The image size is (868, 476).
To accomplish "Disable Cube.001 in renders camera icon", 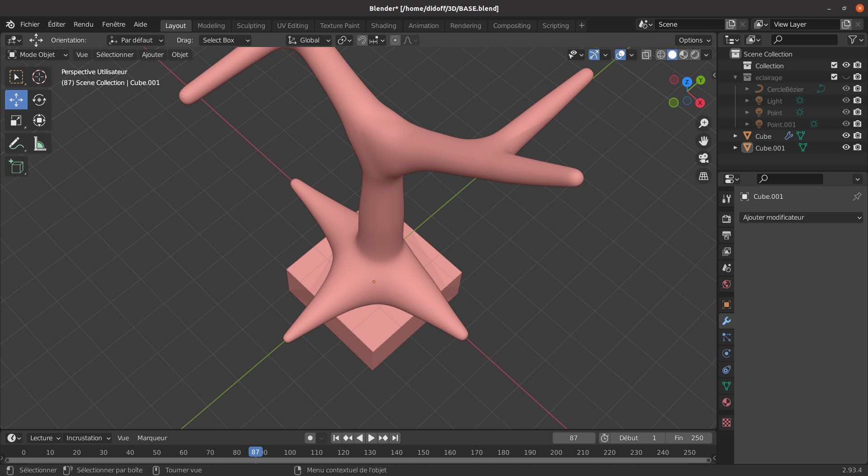I will tap(858, 147).
